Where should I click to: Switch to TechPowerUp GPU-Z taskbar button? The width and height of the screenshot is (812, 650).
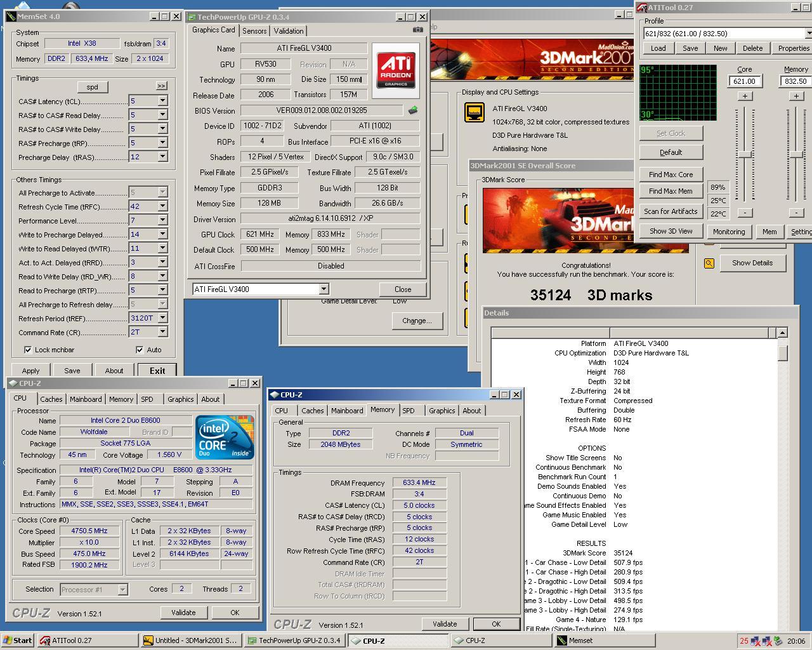tap(295, 640)
